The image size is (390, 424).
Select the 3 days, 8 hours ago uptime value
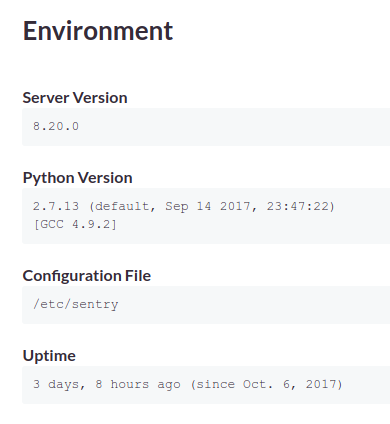click(x=188, y=384)
